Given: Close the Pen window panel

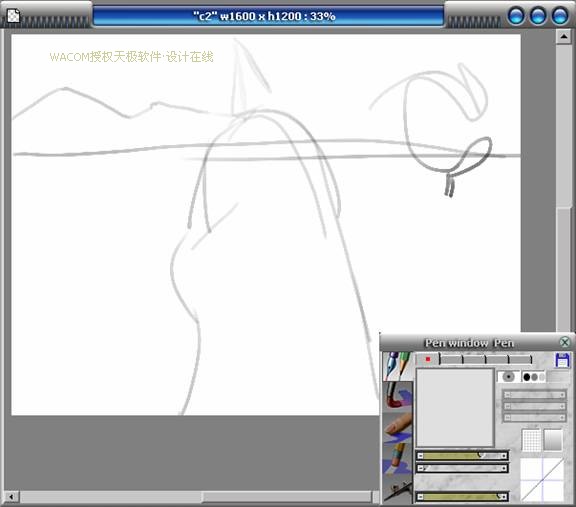Looking at the screenshot, I should 565,342.
